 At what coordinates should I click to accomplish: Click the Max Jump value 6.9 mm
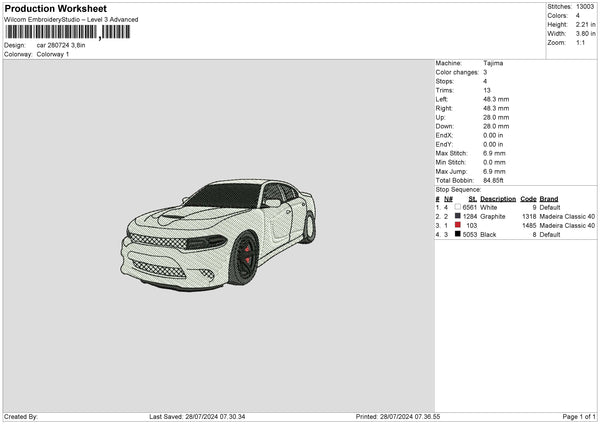coord(494,171)
